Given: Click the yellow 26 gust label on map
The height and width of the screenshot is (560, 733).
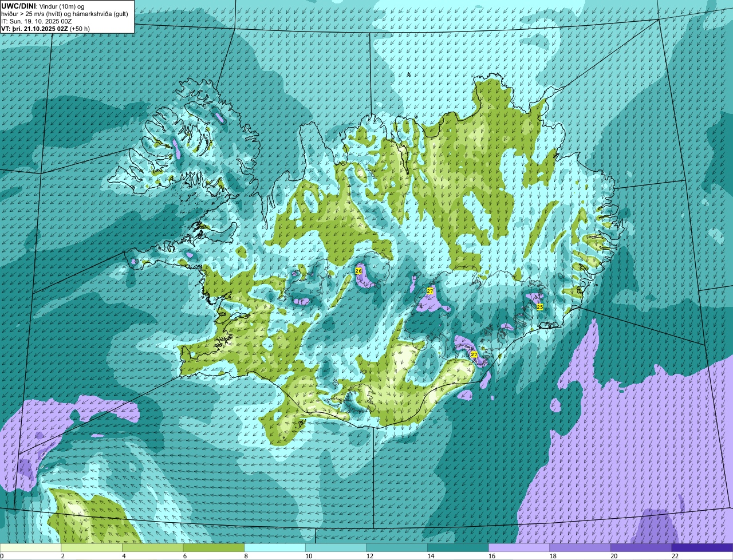Looking at the screenshot, I should pos(358,270).
